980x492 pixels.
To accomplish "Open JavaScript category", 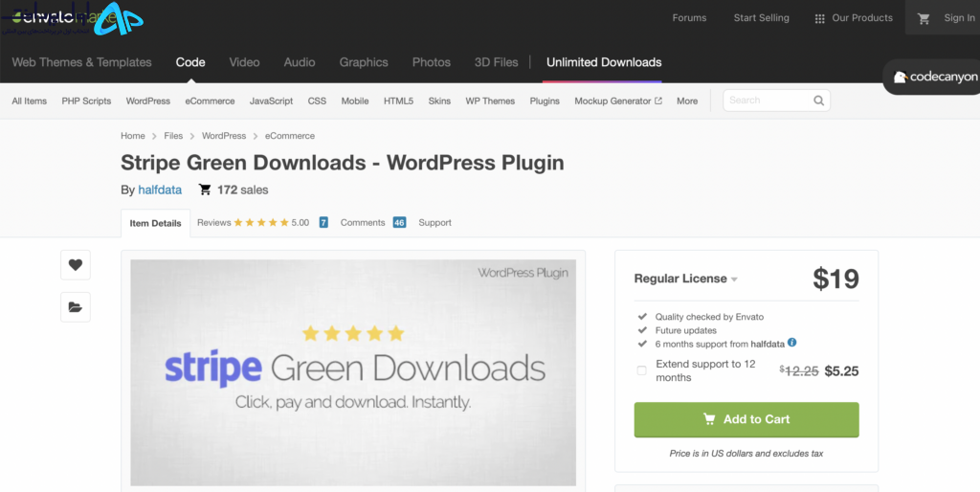I will pos(271,101).
